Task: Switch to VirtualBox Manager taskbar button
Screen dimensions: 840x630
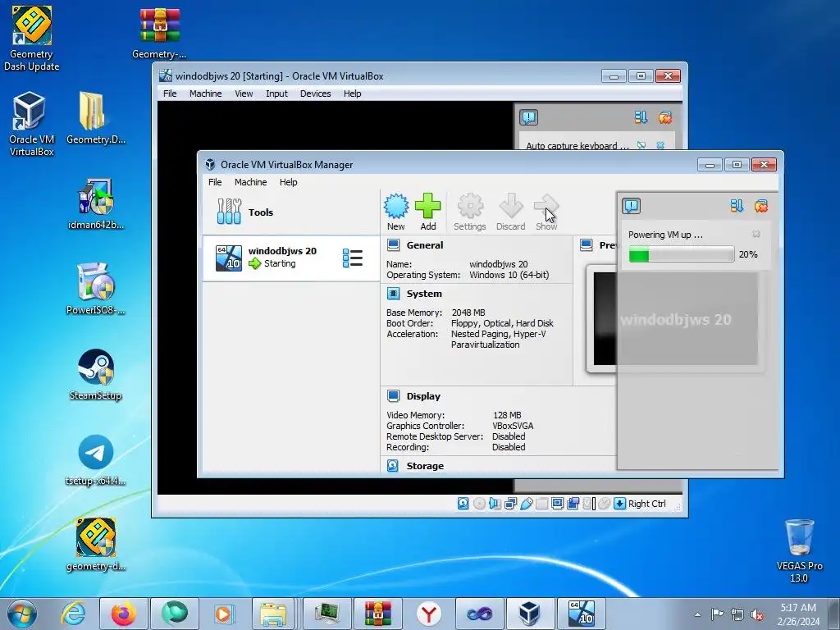Action: coord(529,614)
